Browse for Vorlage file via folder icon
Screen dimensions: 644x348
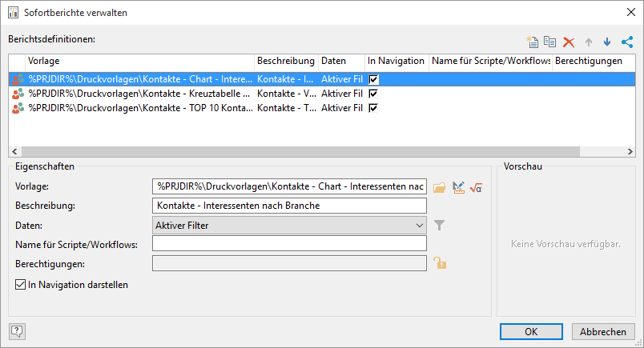(439, 187)
